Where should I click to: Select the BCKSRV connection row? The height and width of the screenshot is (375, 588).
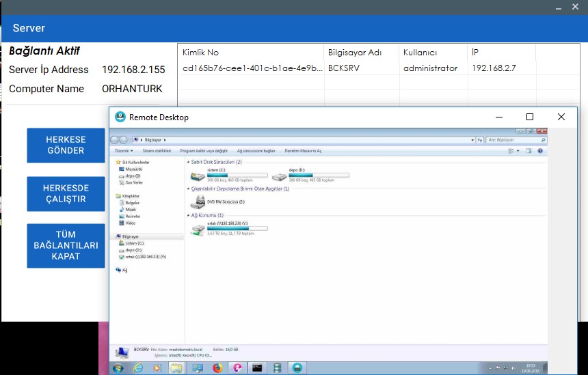pyautogui.click(x=356, y=68)
